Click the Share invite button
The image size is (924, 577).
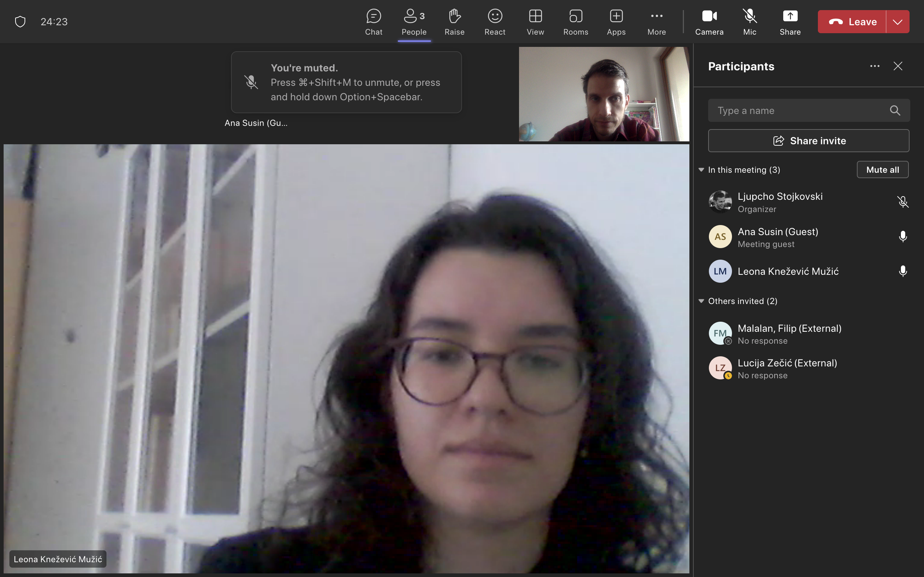(808, 141)
